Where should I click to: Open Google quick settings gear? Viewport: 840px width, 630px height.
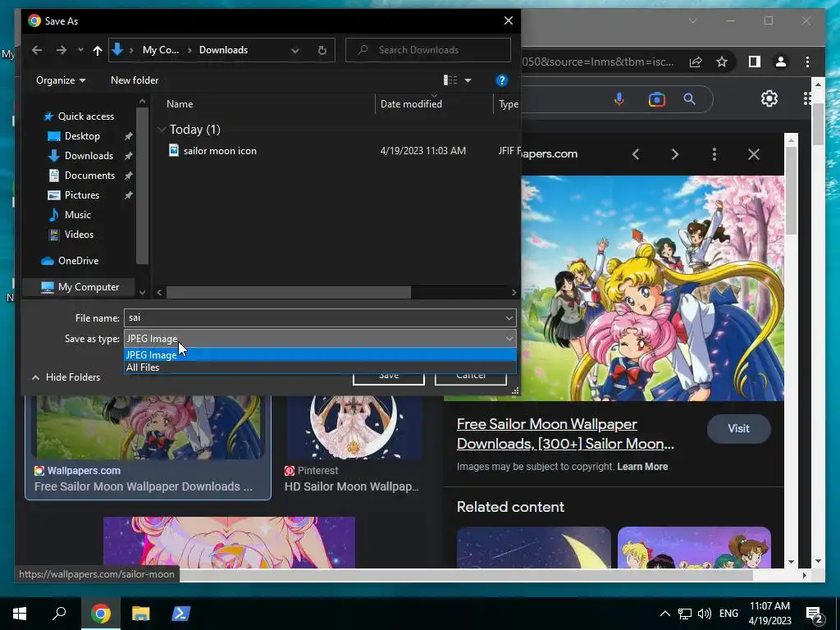[x=769, y=98]
